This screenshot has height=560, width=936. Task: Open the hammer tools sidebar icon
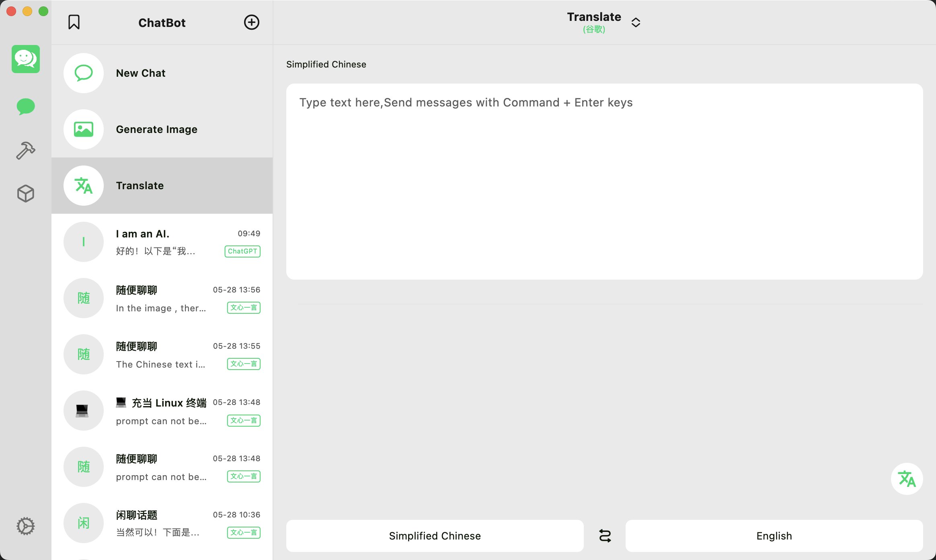coord(26,151)
